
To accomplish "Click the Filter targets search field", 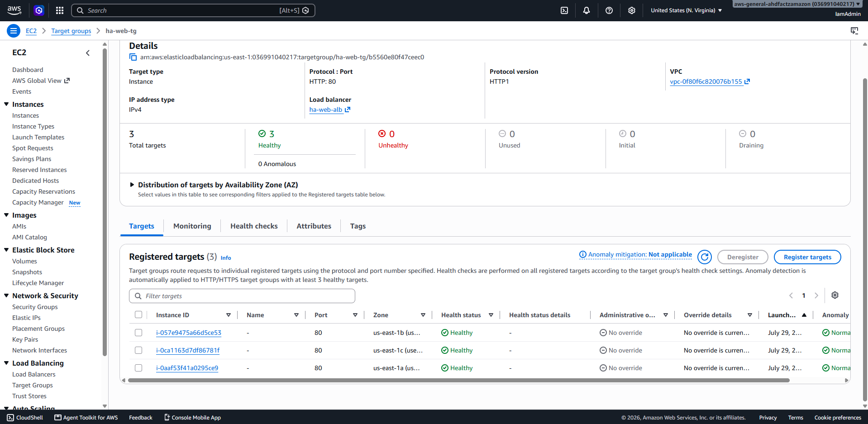I will click(x=242, y=296).
